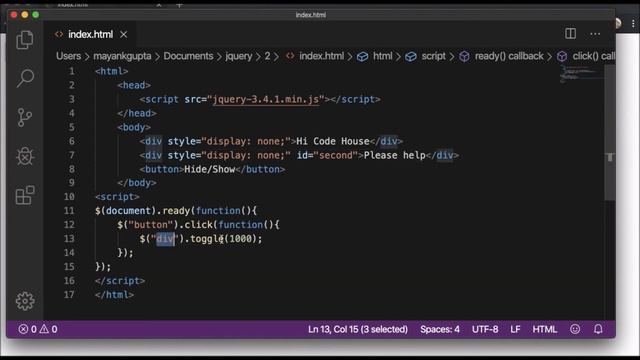The image size is (640, 360).
Task: Click the opening <body> tag
Action: [x=134, y=127]
